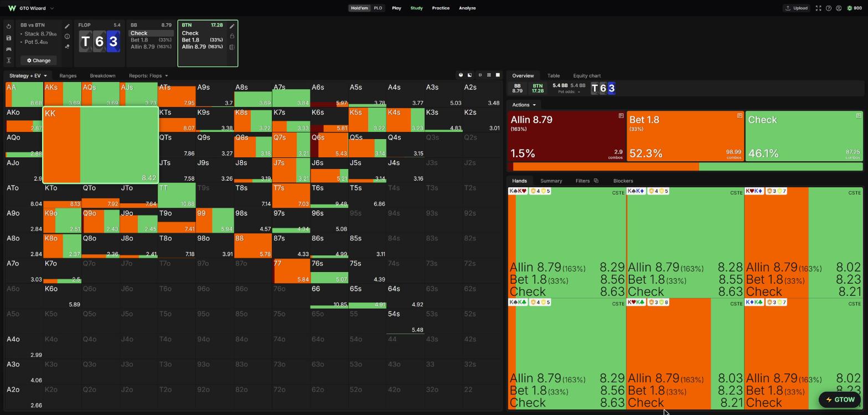
Task: Select the cube matrix view icon
Action: 461,75
